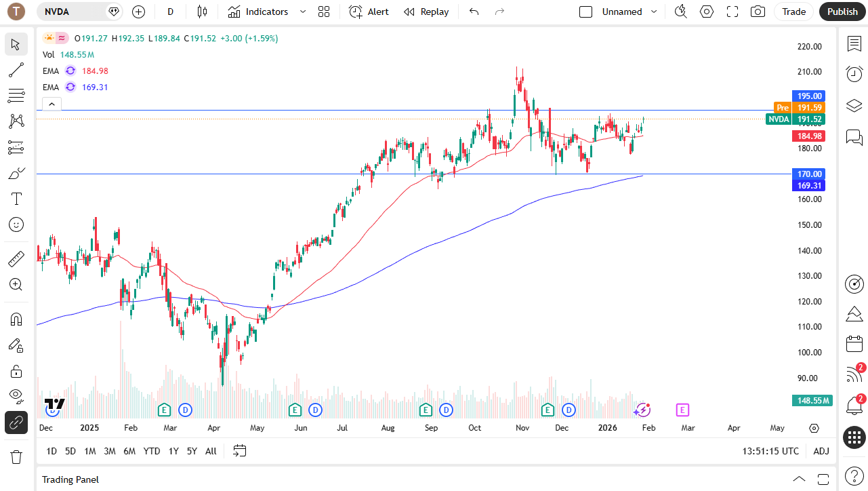Choose the patterns tool in sidebar

coord(16,121)
